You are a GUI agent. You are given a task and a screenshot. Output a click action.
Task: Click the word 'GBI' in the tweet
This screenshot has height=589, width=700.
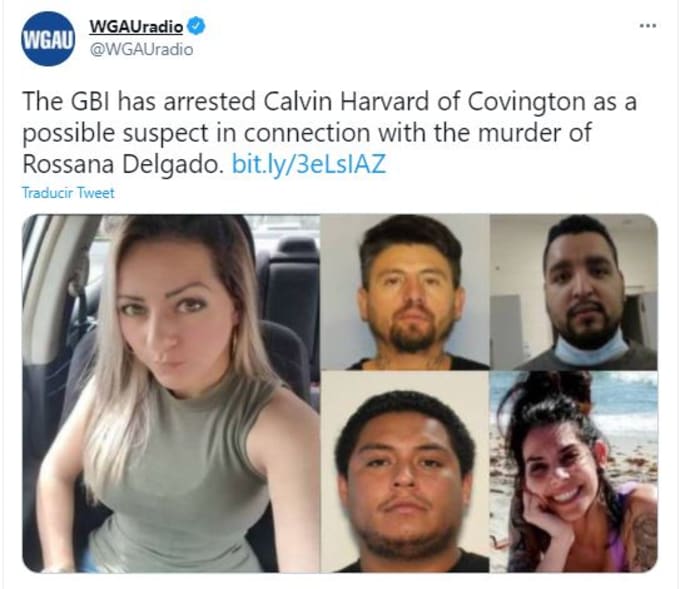90,101
